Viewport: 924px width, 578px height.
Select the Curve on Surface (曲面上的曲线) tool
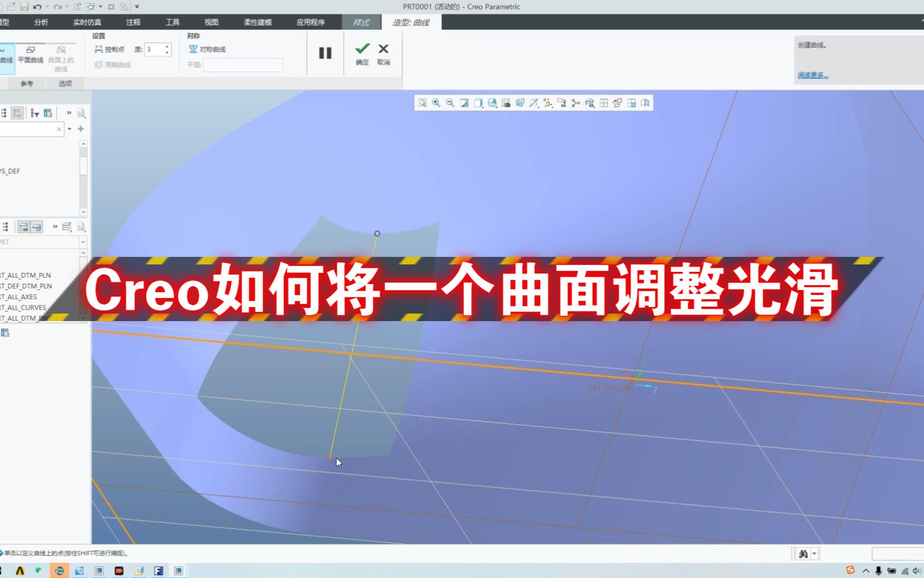[61, 58]
